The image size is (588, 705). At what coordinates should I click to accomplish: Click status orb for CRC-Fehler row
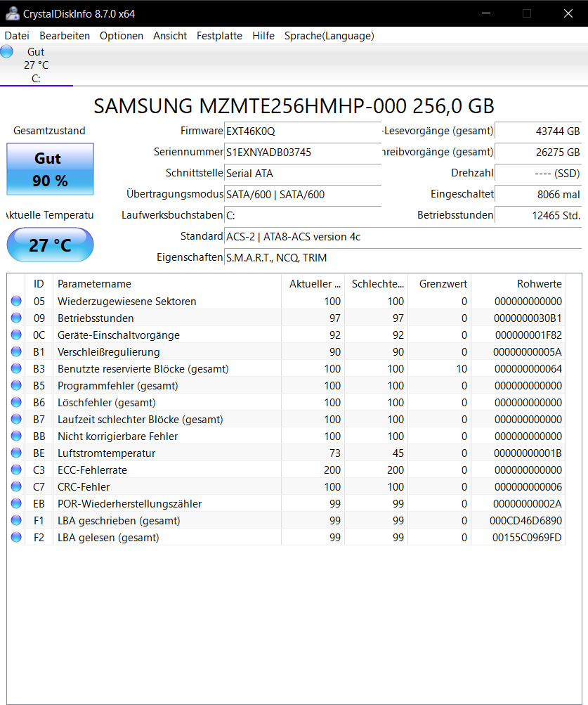pyautogui.click(x=16, y=486)
